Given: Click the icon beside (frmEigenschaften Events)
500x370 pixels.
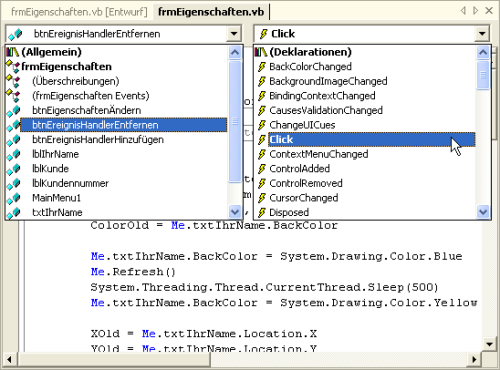Looking at the screenshot, I should click(13, 96).
